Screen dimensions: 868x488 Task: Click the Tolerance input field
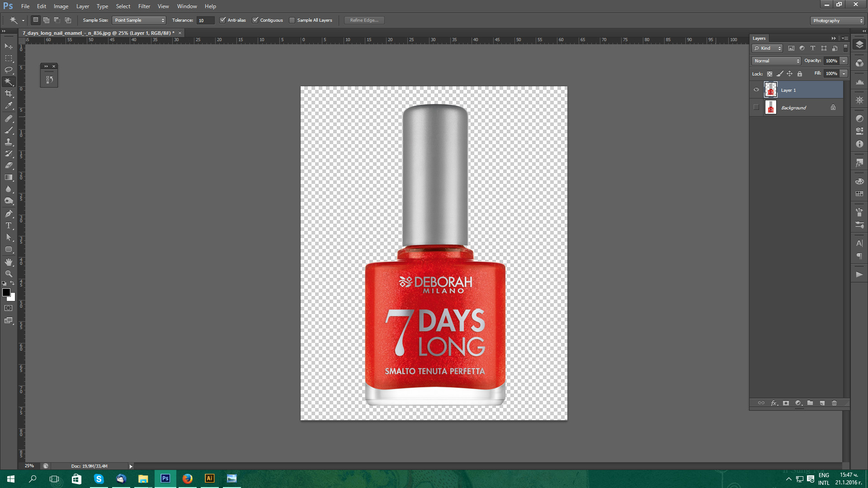tap(205, 20)
